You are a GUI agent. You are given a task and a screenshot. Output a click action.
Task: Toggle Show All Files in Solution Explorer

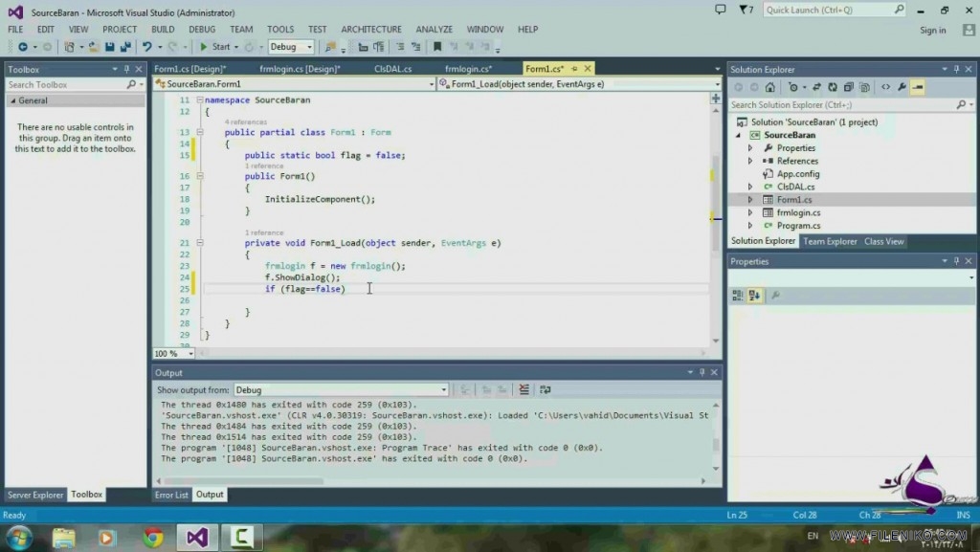[864, 87]
